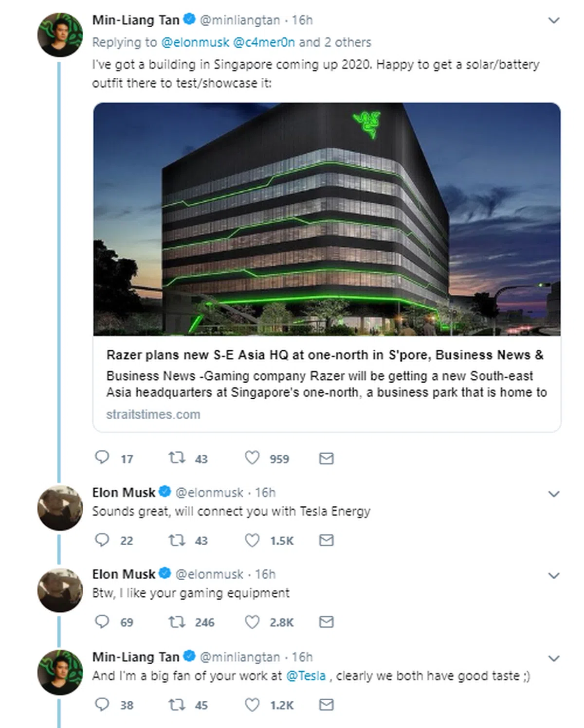Open the chevron menu on 'gaming equipment' tweet

pos(554,576)
